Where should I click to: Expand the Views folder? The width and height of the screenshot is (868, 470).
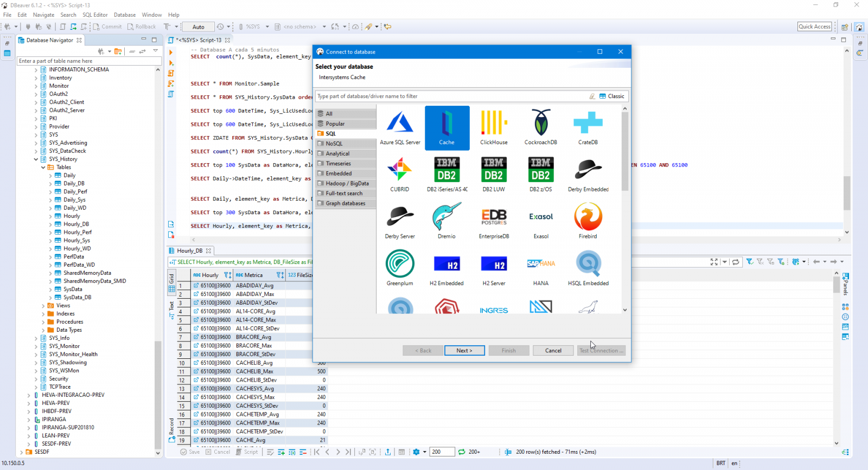pyautogui.click(x=43, y=306)
